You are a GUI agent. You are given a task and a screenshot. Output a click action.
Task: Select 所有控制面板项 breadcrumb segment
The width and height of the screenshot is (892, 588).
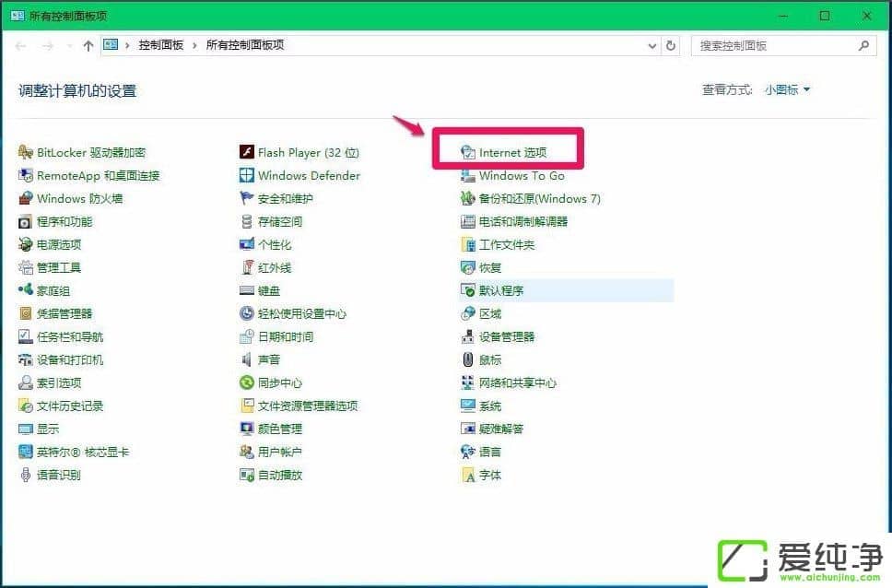pyautogui.click(x=245, y=45)
